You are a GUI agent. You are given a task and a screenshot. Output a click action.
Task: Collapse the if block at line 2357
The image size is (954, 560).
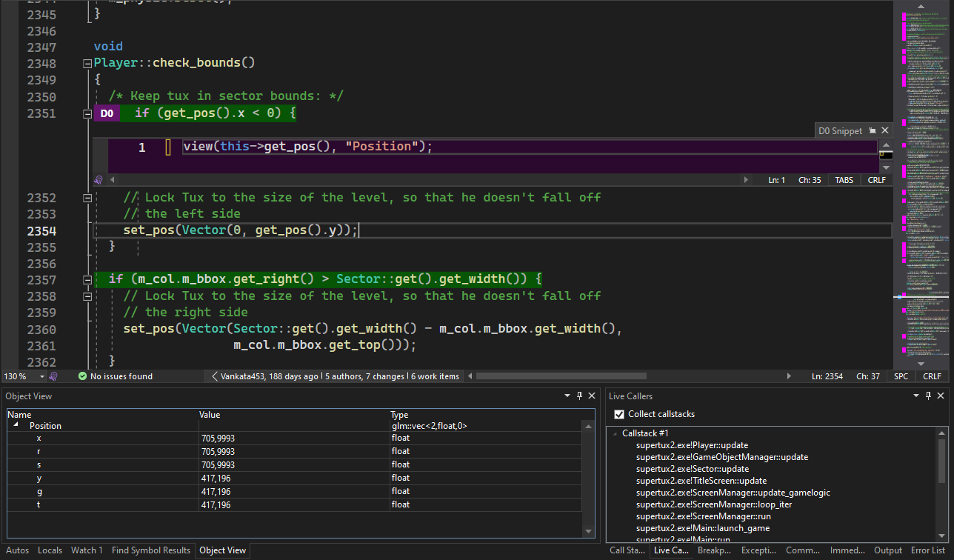point(87,279)
